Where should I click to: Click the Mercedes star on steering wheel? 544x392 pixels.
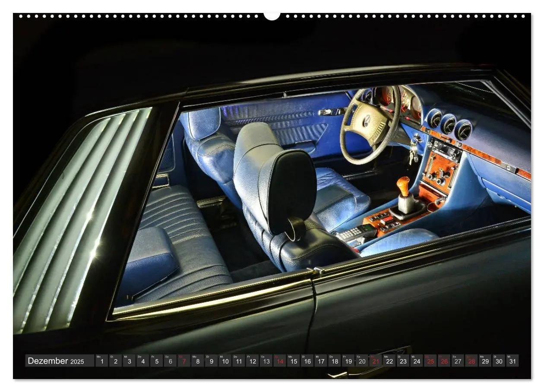click(367, 122)
